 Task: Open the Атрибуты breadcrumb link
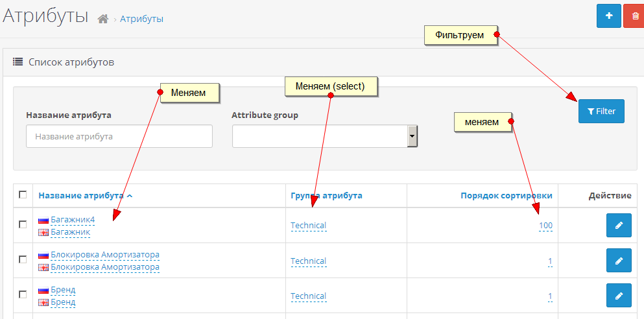click(x=141, y=19)
